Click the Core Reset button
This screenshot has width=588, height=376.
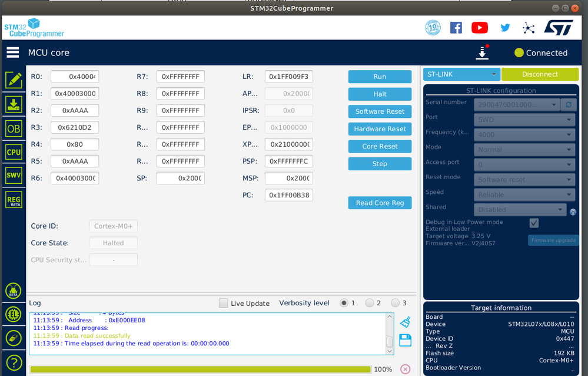(x=380, y=147)
